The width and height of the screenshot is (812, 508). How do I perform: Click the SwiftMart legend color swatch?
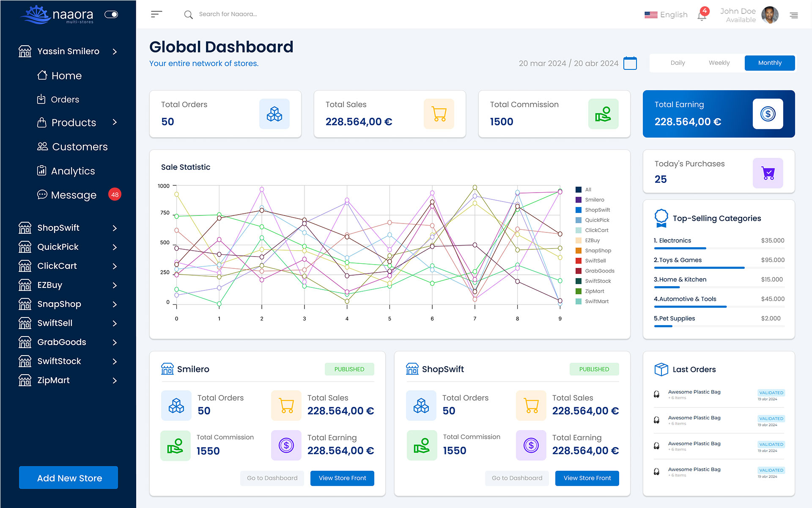[579, 301]
